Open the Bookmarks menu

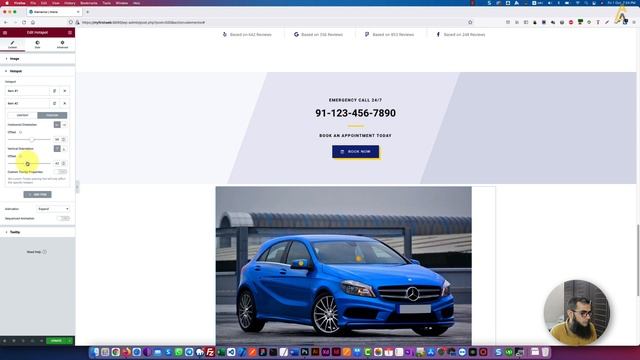[x=89, y=3]
